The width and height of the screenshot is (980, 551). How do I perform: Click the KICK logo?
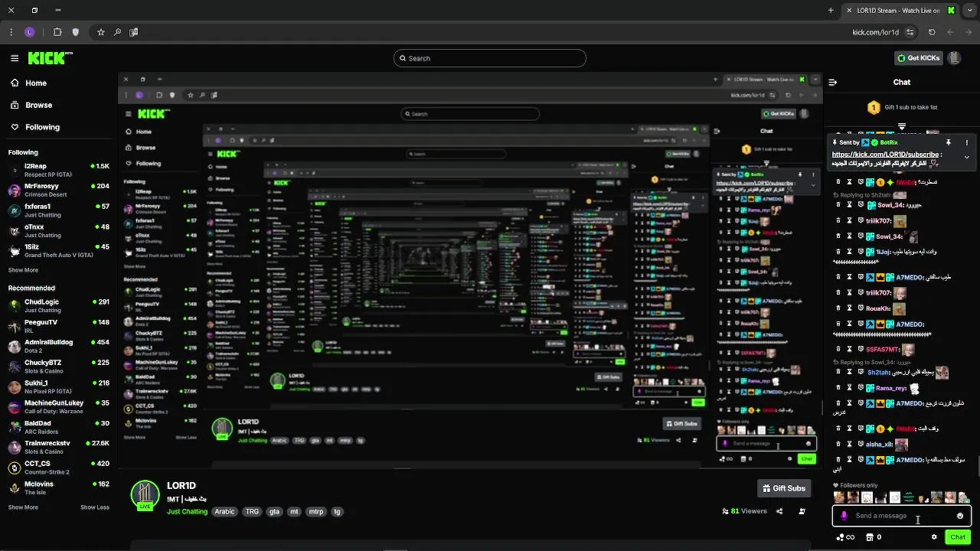coord(50,58)
